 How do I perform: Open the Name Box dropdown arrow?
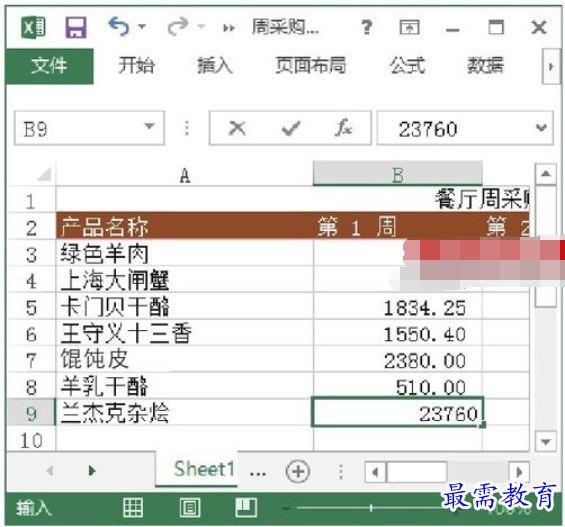[x=149, y=126]
